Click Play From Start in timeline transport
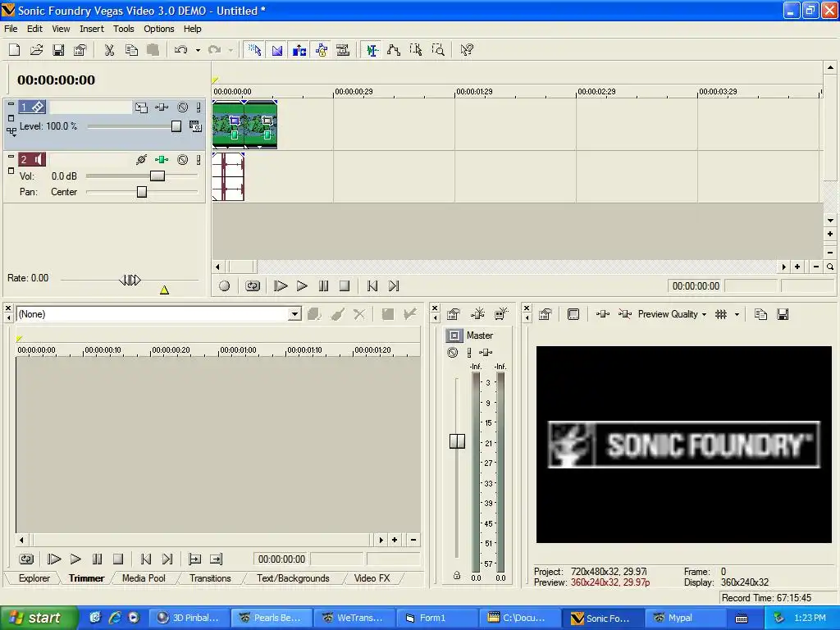The width and height of the screenshot is (840, 630). 281,286
